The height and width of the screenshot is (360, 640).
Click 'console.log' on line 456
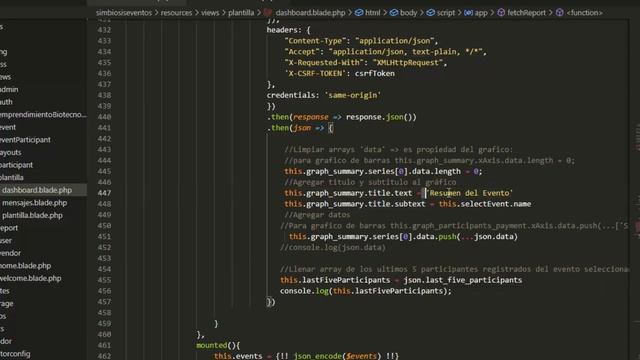click(304, 291)
